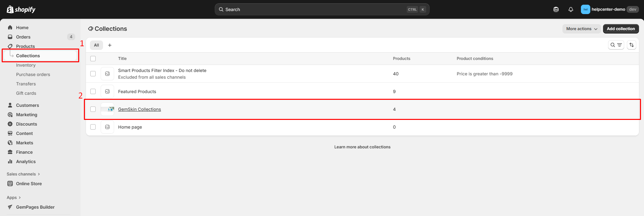Check the Featured Products row checkbox
The width and height of the screenshot is (644, 216).
point(93,91)
